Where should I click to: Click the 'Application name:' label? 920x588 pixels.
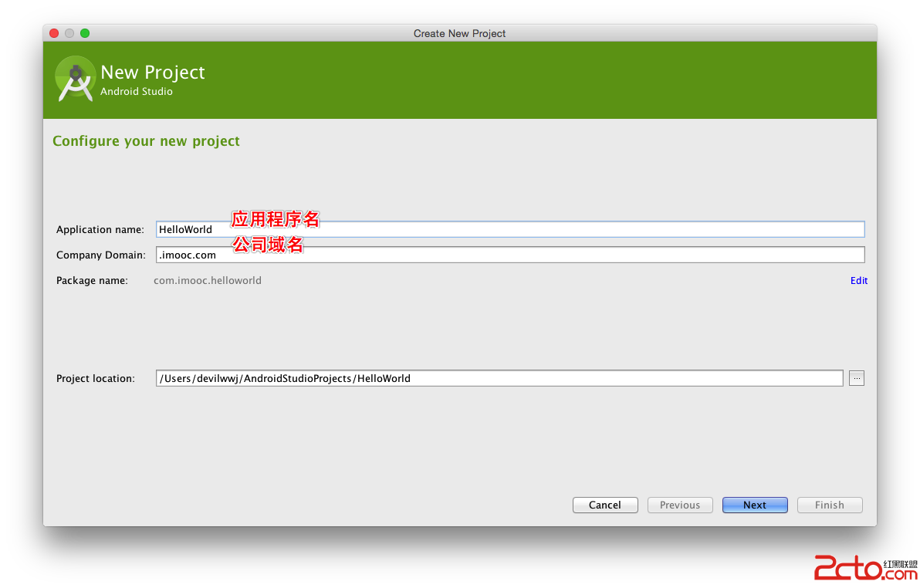click(100, 229)
